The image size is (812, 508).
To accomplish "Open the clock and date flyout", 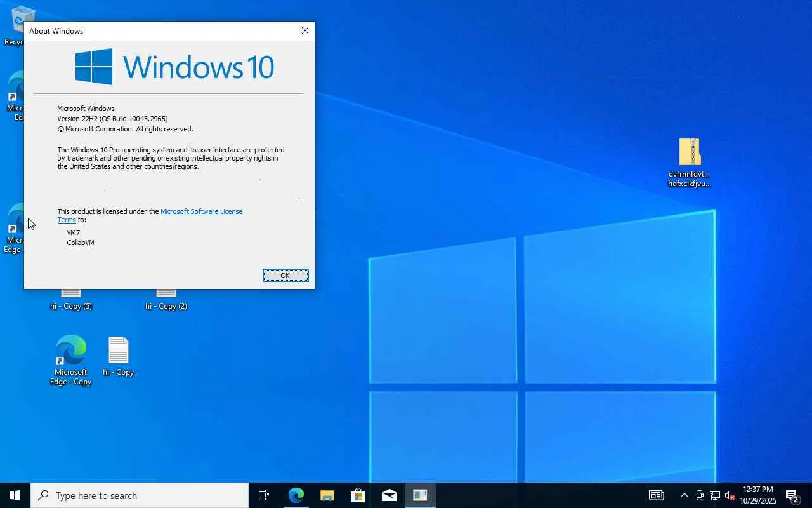I will pyautogui.click(x=758, y=495).
